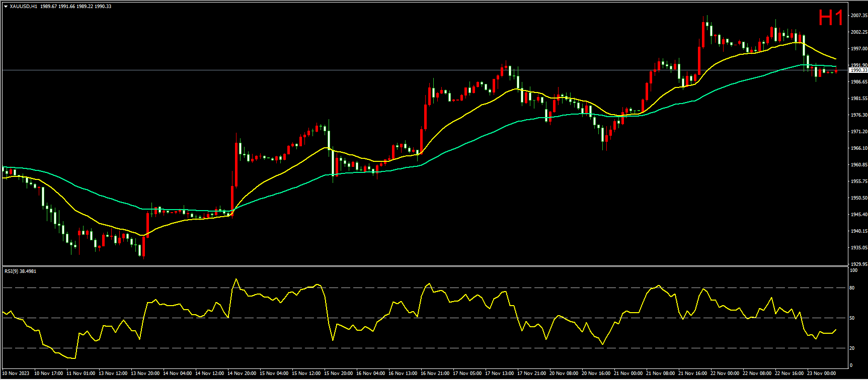868x380 pixels.
Task: Click the 2007.35 price axis label
Action: (858, 16)
